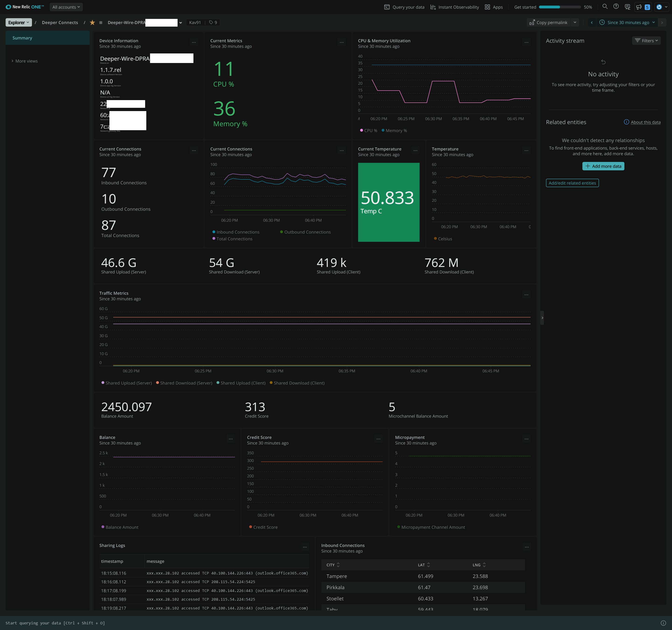
Task: Open Temperature chart options menu
Action: click(x=526, y=151)
